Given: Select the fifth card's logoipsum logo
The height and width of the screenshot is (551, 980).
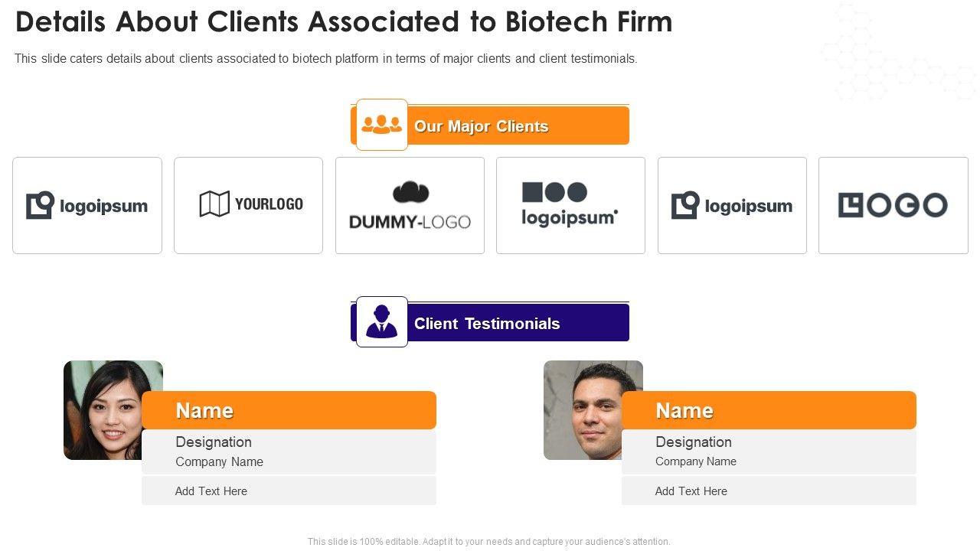Looking at the screenshot, I should [732, 205].
